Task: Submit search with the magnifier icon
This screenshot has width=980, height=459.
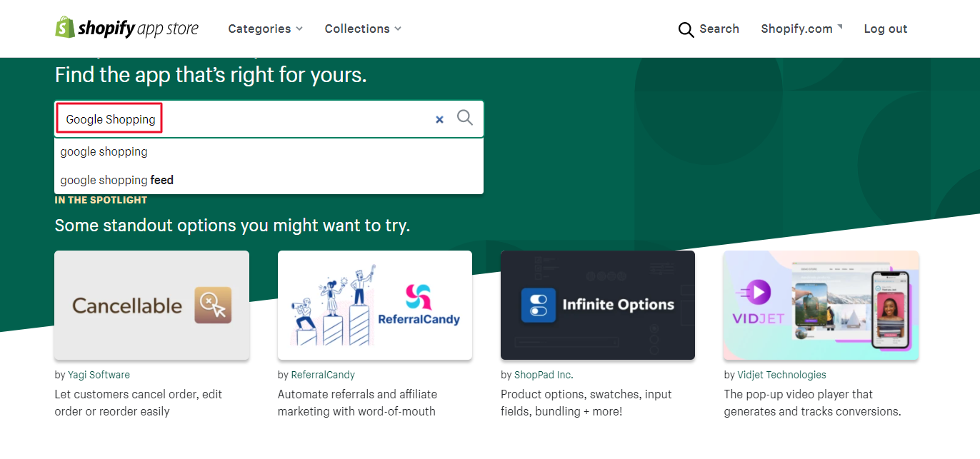Action: tap(465, 118)
